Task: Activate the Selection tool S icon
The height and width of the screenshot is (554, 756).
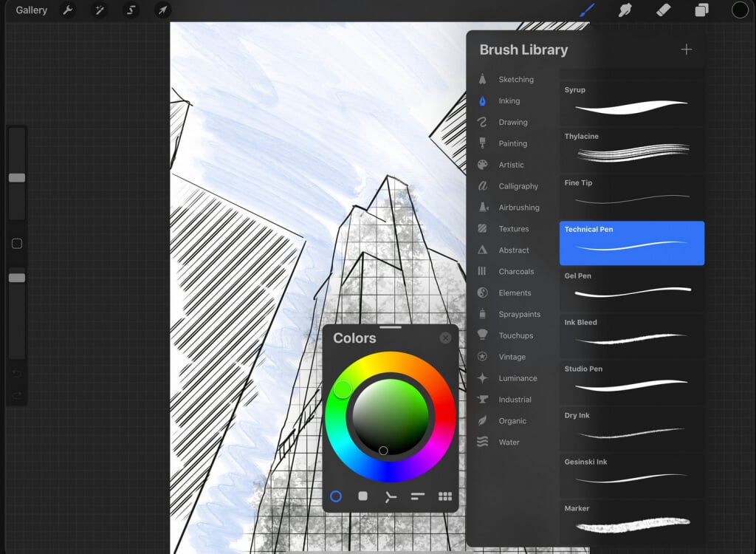Action: [131, 10]
